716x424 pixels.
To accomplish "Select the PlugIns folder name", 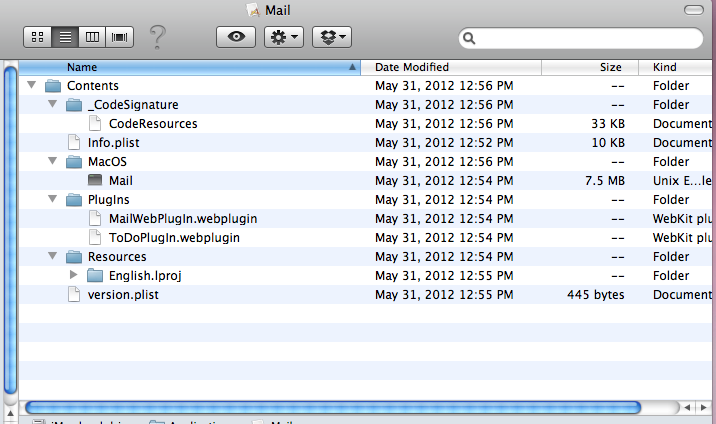I will [109, 200].
